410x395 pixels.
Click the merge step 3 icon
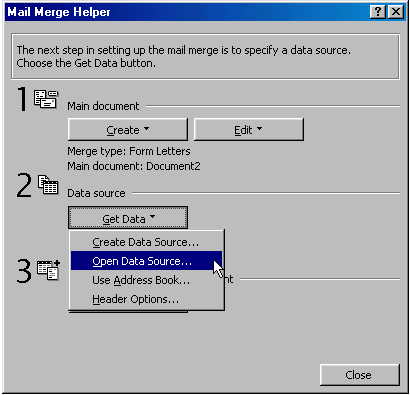(x=49, y=270)
